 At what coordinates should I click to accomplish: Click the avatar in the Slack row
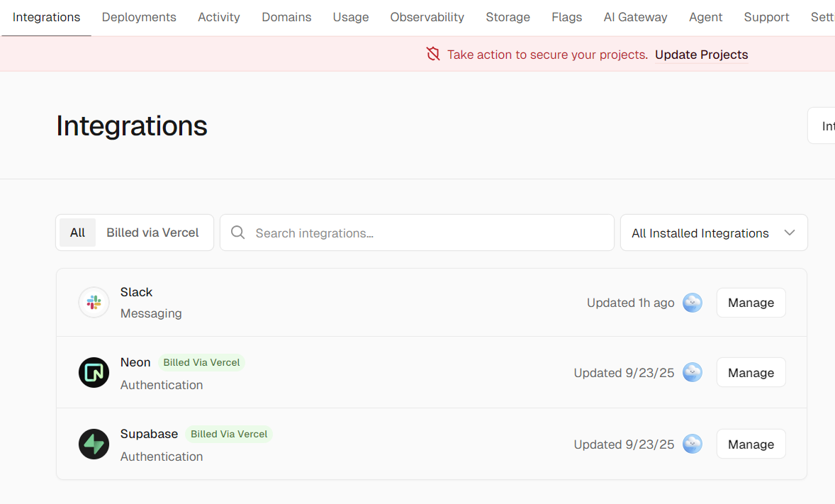click(x=693, y=303)
